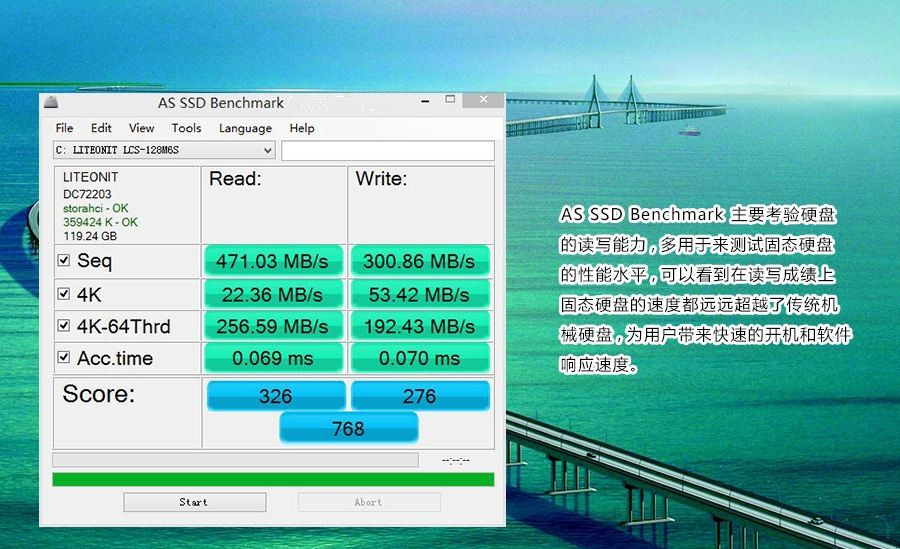Screen dimensions: 900x549
Task: Click the DC72203 firmware text
Action: pyautogui.click(x=87, y=194)
